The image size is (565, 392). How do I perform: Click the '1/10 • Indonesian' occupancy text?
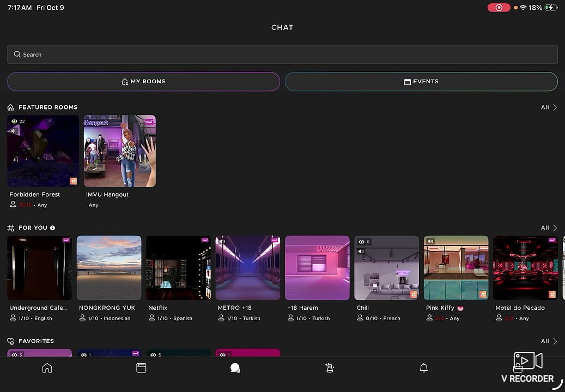109,318
